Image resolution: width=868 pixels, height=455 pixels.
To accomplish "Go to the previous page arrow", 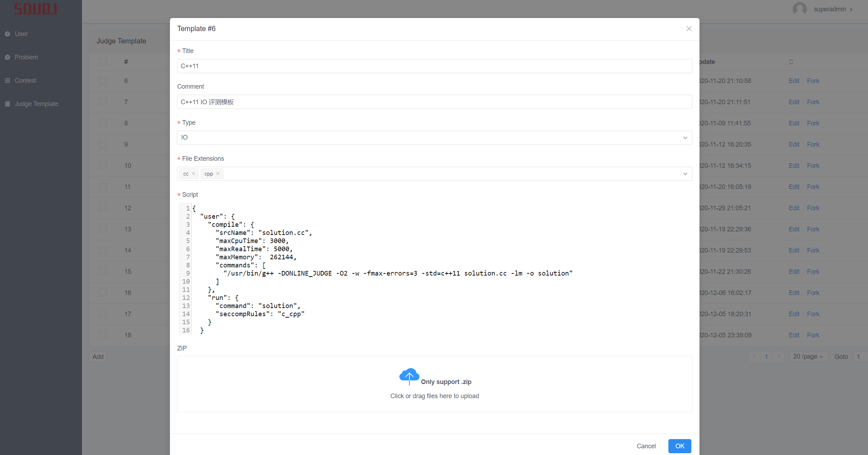I will coord(754,357).
